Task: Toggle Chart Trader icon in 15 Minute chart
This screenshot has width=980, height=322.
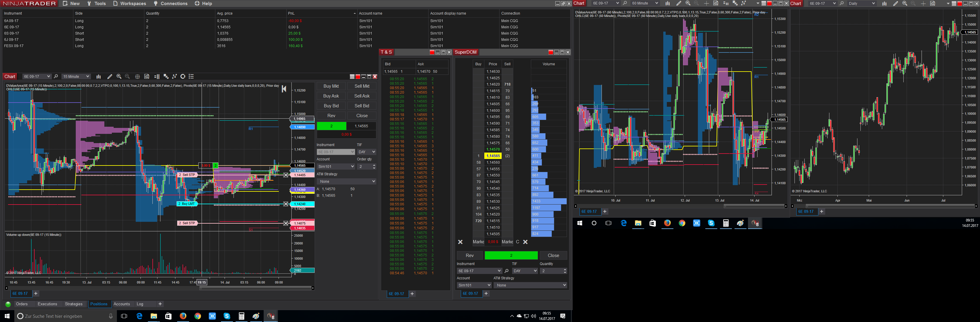Action: pyautogui.click(x=157, y=76)
